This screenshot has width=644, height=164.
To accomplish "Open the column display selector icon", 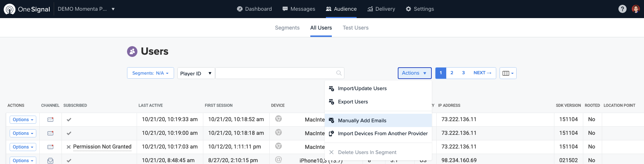I will click(508, 73).
